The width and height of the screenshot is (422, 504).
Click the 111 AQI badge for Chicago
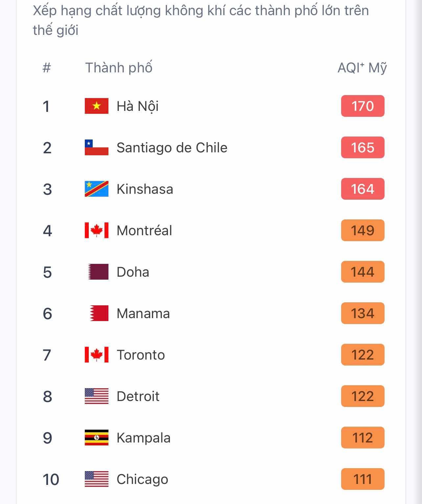click(x=363, y=479)
